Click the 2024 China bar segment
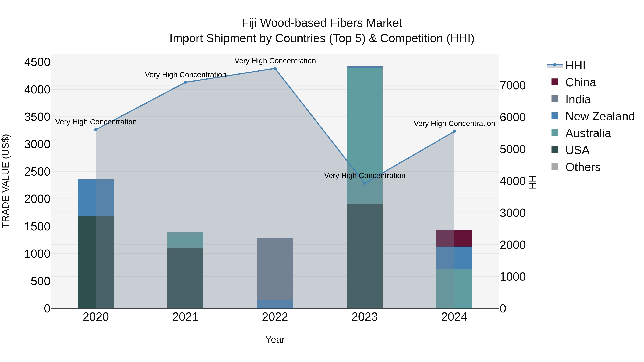 click(x=454, y=238)
